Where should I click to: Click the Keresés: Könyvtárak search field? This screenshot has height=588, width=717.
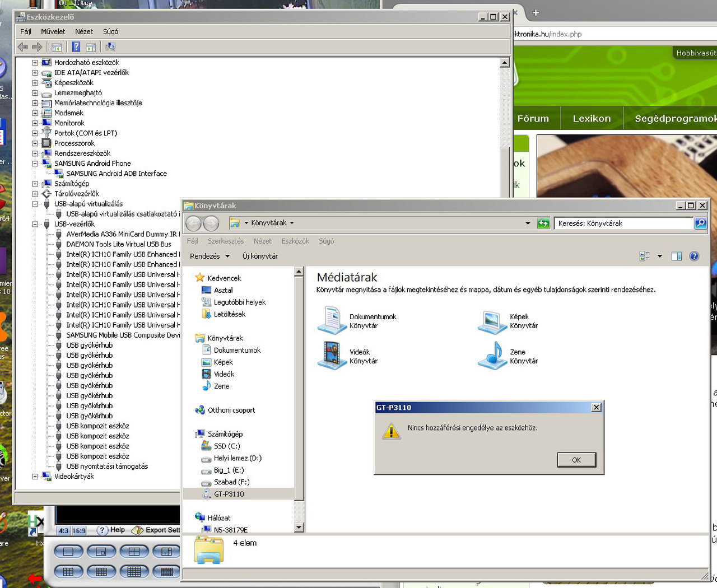click(623, 223)
